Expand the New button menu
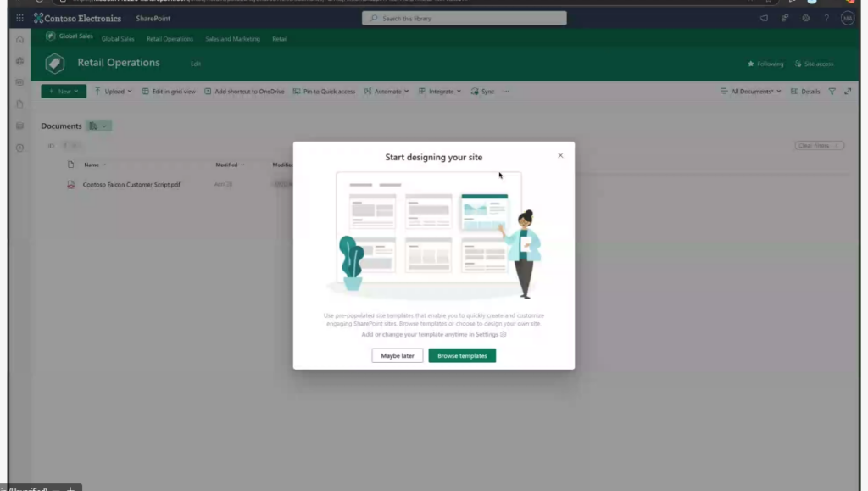 pyautogui.click(x=64, y=92)
